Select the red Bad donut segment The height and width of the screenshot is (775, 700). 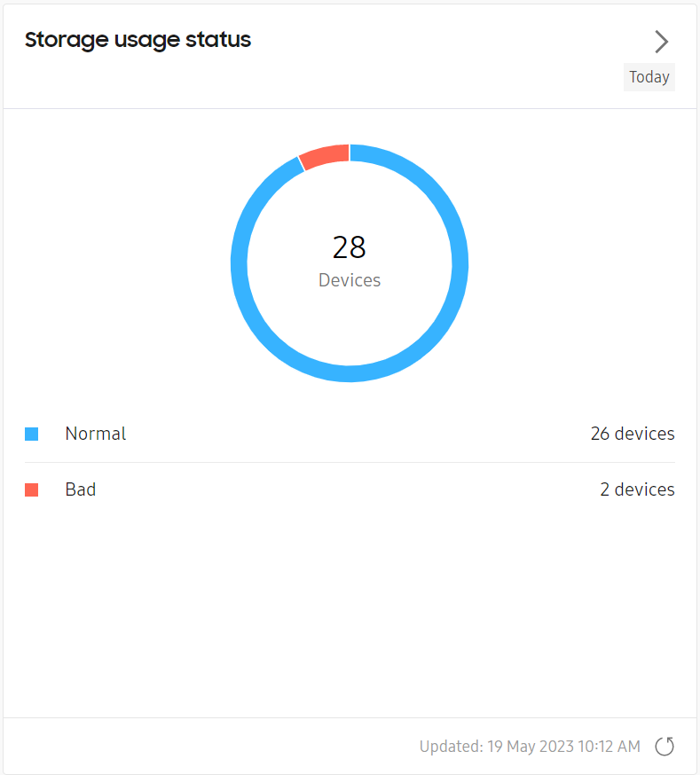326,155
